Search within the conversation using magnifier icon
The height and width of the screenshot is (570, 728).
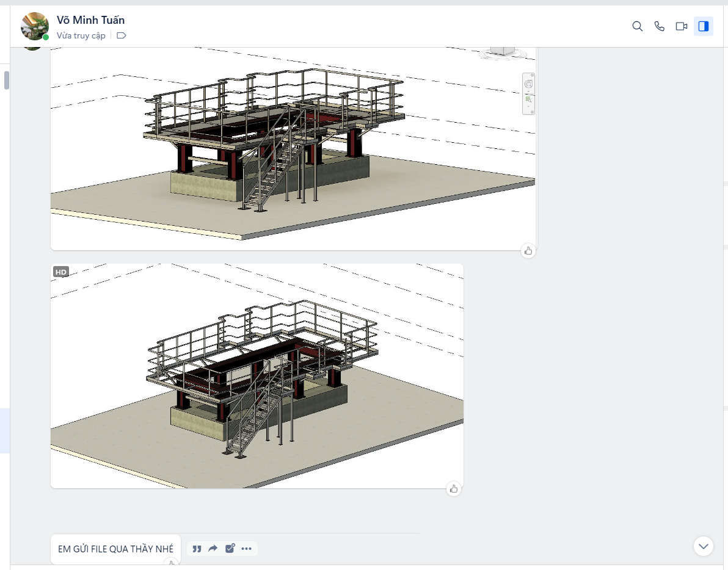click(x=637, y=26)
